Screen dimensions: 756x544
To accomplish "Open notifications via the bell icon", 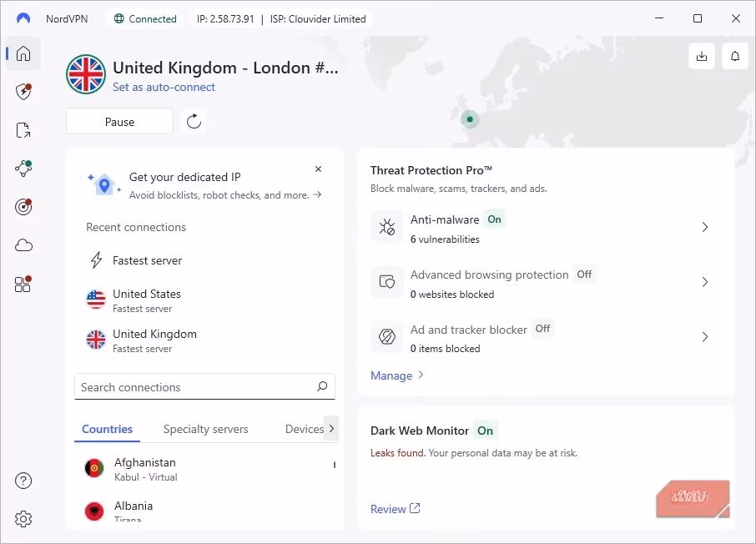I will click(x=734, y=56).
